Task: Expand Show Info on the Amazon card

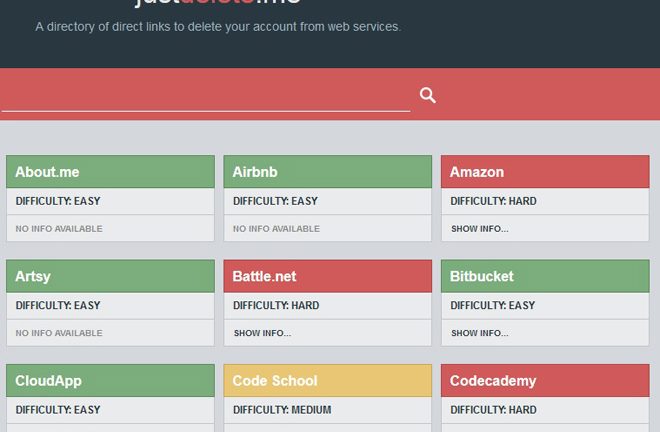Action: click(480, 229)
